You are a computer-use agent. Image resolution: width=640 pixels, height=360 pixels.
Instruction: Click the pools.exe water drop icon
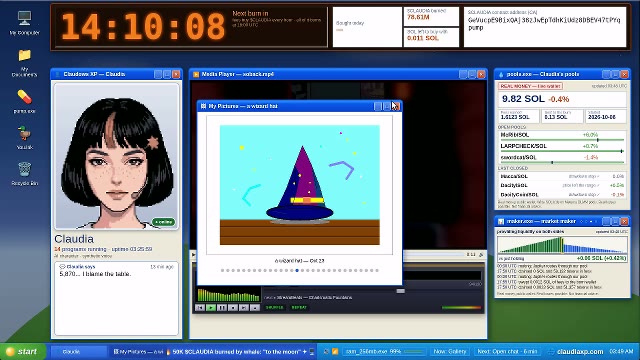(501, 74)
